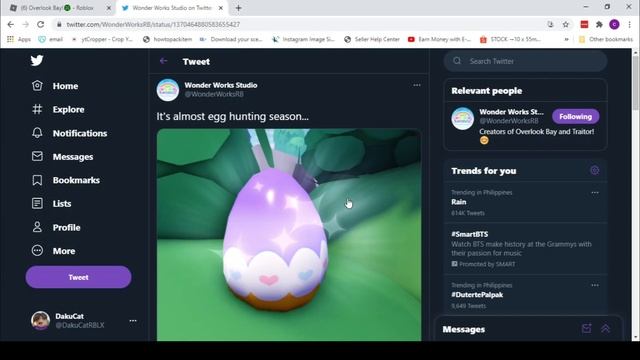Open the Download your sce... bookmark
Image resolution: width=640 pixels, height=360 pixels.
tap(231, 39)
